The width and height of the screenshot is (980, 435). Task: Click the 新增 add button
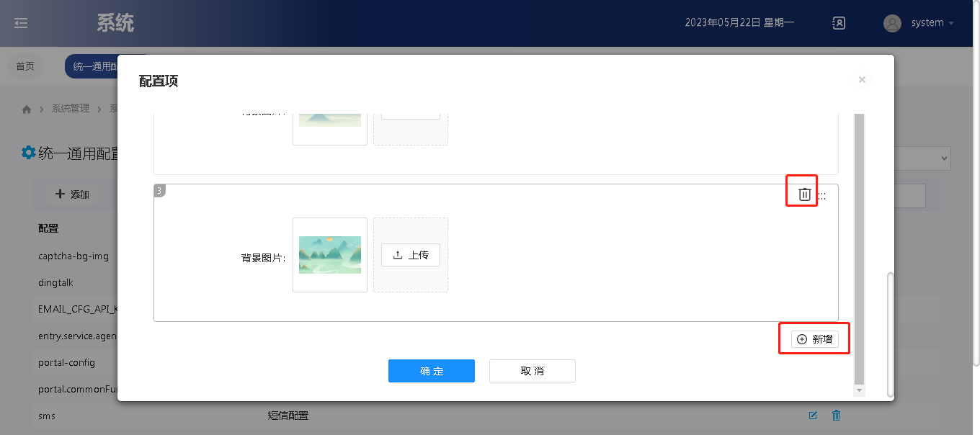coord(815,339)
